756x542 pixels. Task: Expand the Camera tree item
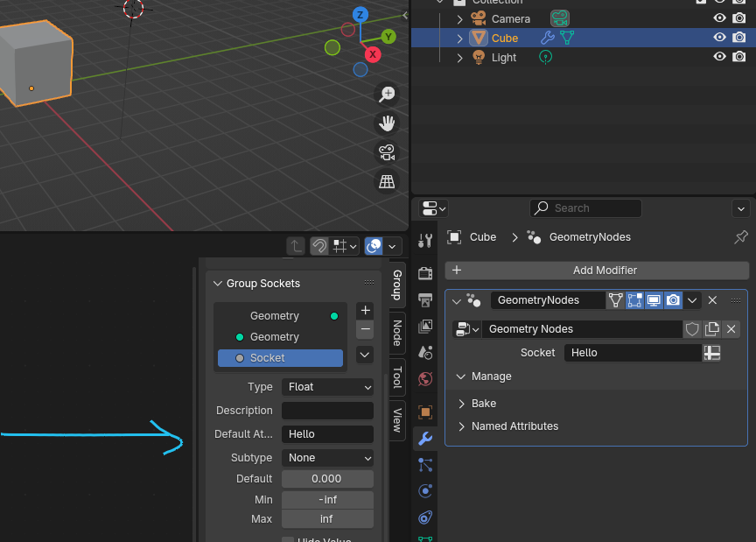pos(459,18)
